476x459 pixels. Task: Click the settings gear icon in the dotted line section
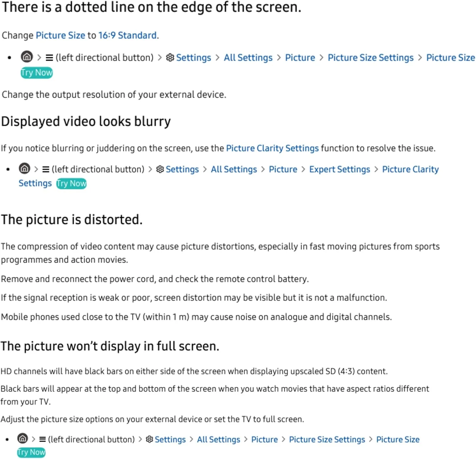click(170, 58)
